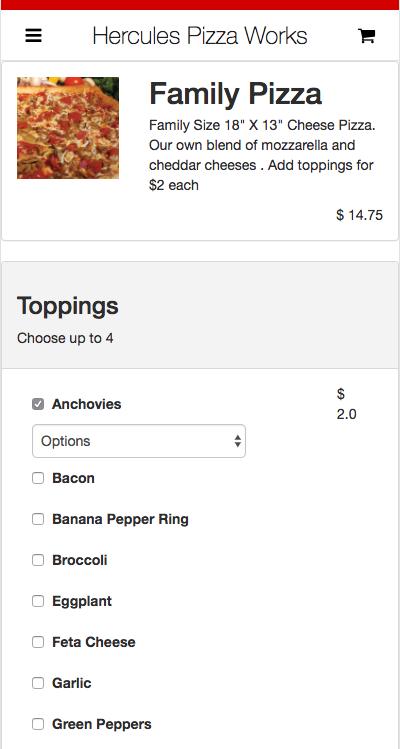
Task: Open the shopping cart icon
Action: coord(367,36)
